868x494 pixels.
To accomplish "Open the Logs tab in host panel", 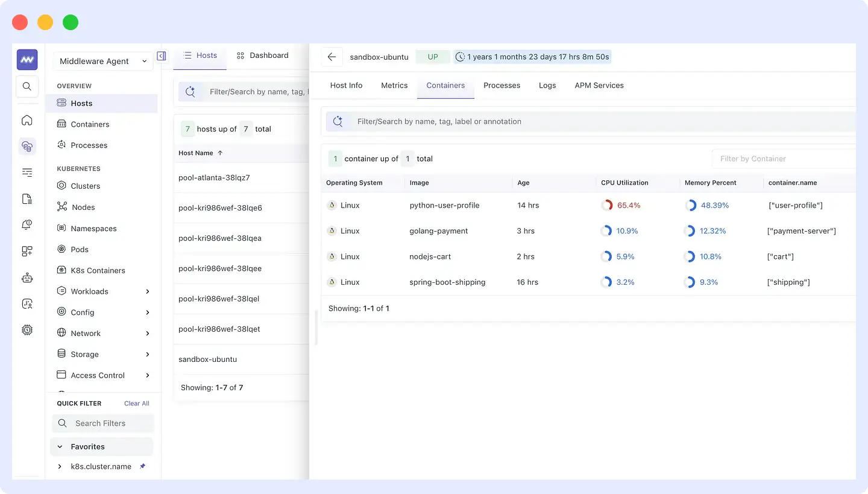I will [547, 86].
